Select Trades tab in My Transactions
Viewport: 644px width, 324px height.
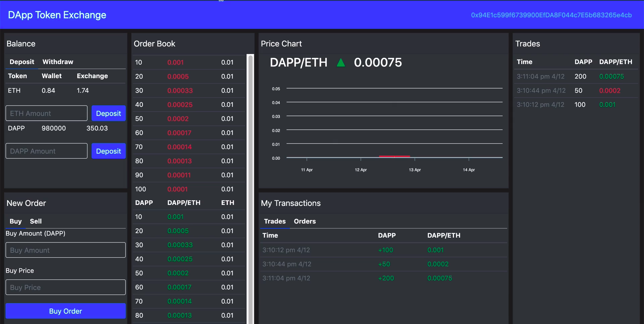click(275, 221)
